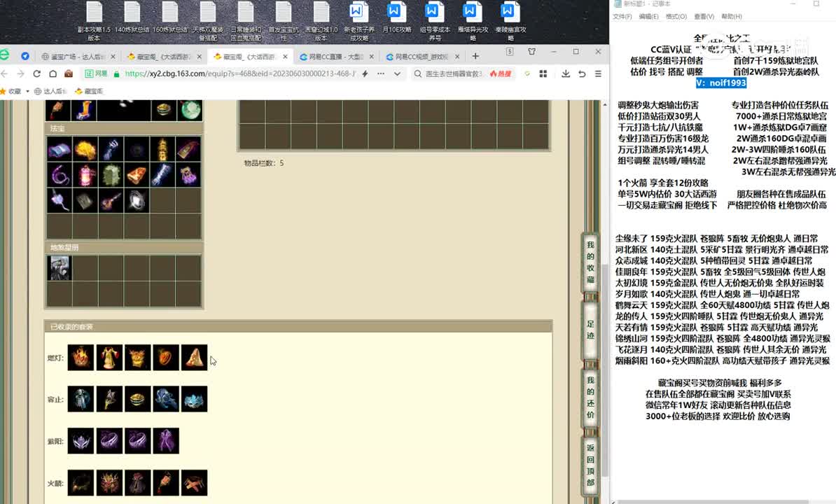Select the 副本攻略1.5版本 desktop file

[94, 21]
